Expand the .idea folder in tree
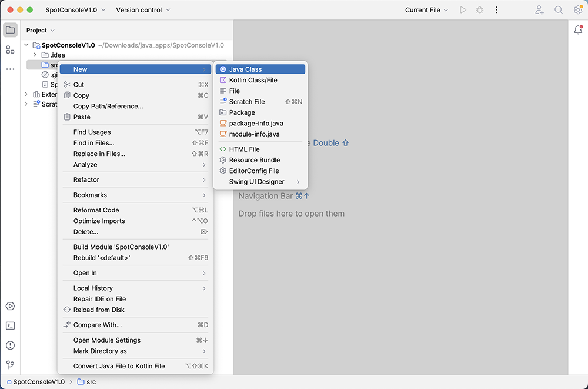This screenshot has height=389, width=588. point(35,55)
